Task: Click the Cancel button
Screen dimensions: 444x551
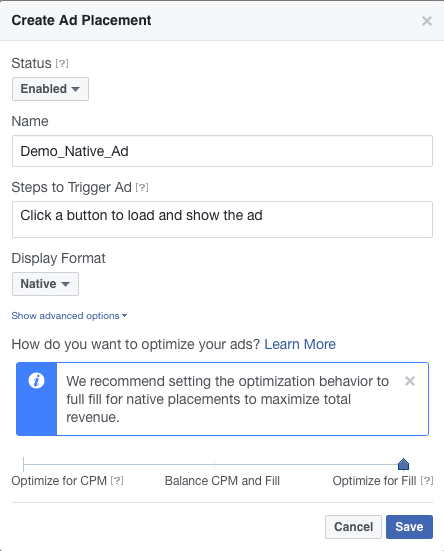Action: tap(353, 527)
